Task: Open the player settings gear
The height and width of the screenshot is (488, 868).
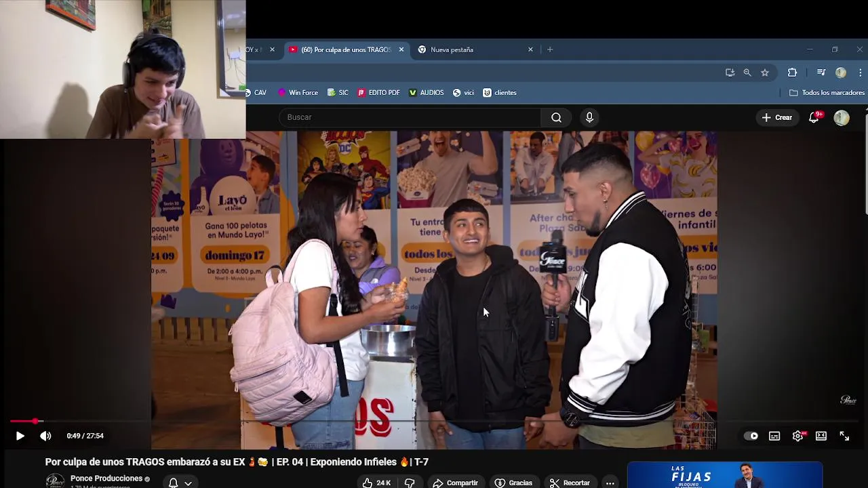Action: (x=798, y=436)
